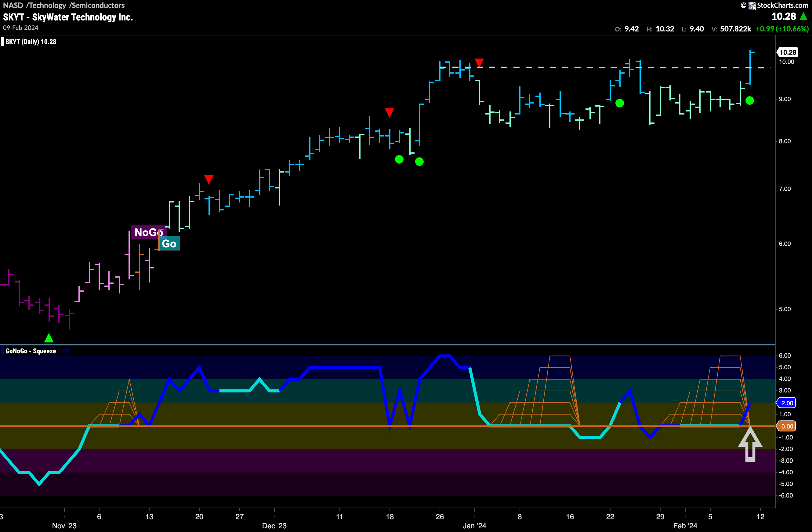Click the Nov '23 date axis label
The width and height of the screenshot is (812, 532).
tap(64, 526)
